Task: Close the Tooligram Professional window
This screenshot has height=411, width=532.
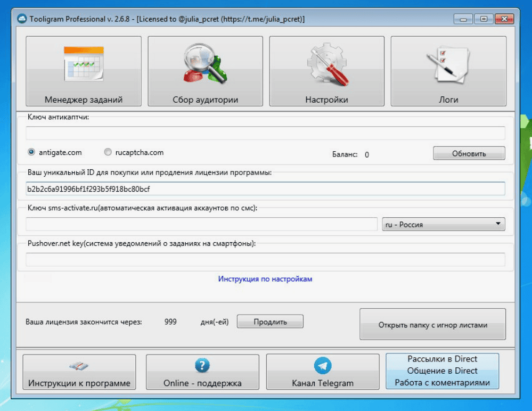Action: coord(504,19)
